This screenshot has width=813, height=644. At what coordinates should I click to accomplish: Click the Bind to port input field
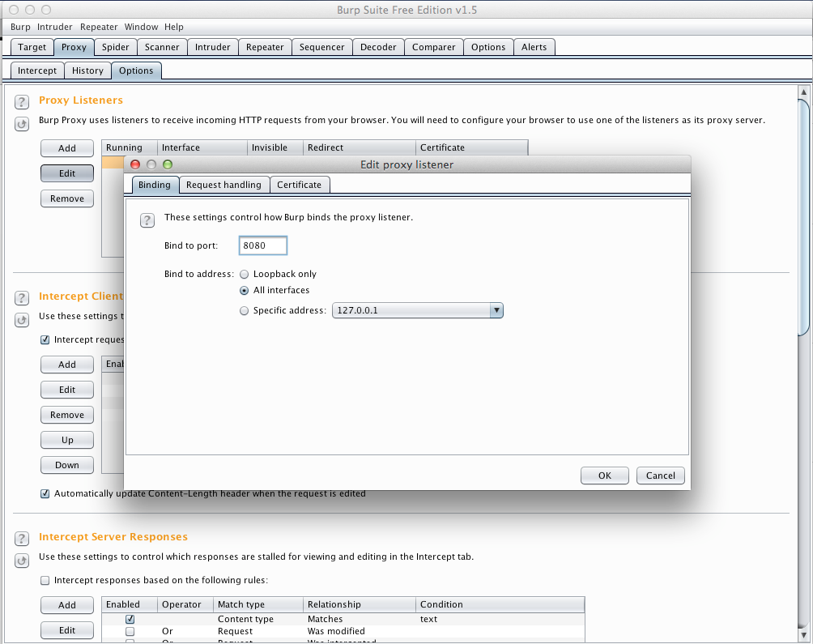(x=263, y=245)
